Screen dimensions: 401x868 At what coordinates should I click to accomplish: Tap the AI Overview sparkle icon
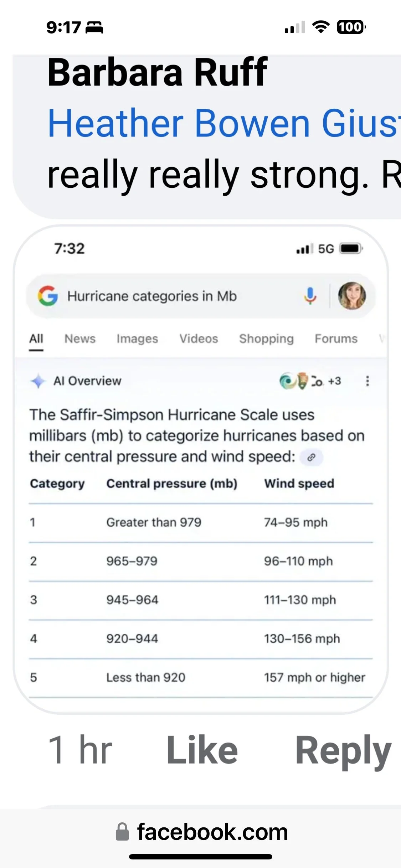(38, 381)
